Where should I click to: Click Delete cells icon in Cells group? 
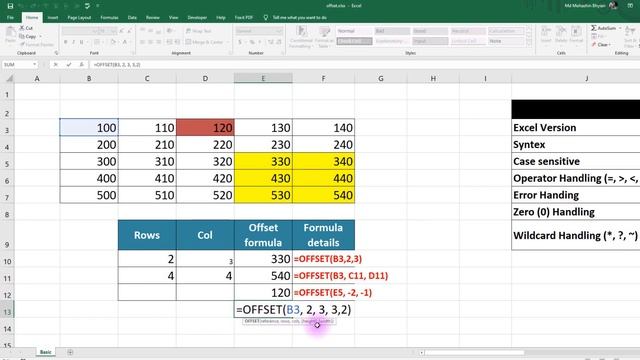click(x=561, y=35)
